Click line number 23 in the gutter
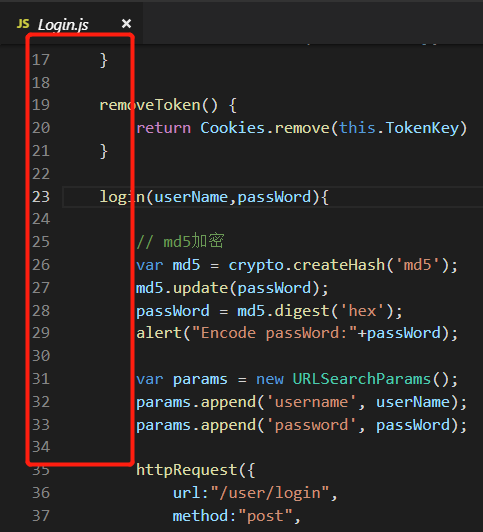 41,197
